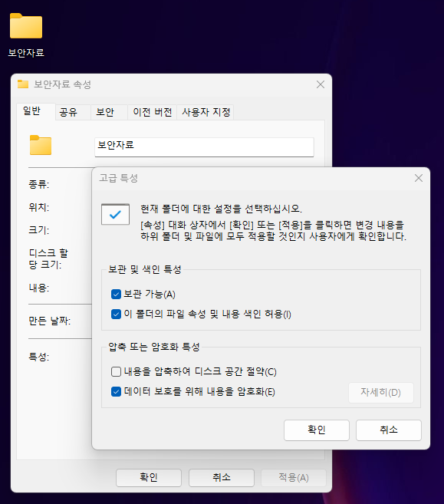Open the 보안 tab
This screenshot has width=444, height=504.
[x=109, y=112]
